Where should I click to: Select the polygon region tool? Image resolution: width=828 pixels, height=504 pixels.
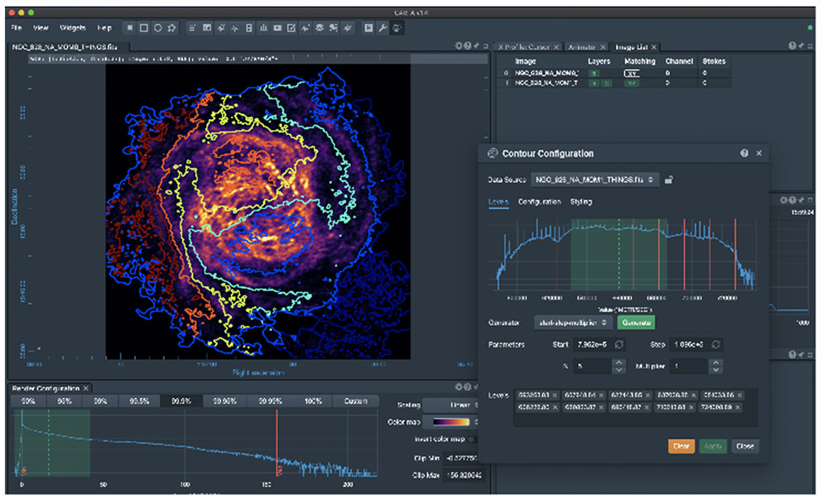pos(171,27)
